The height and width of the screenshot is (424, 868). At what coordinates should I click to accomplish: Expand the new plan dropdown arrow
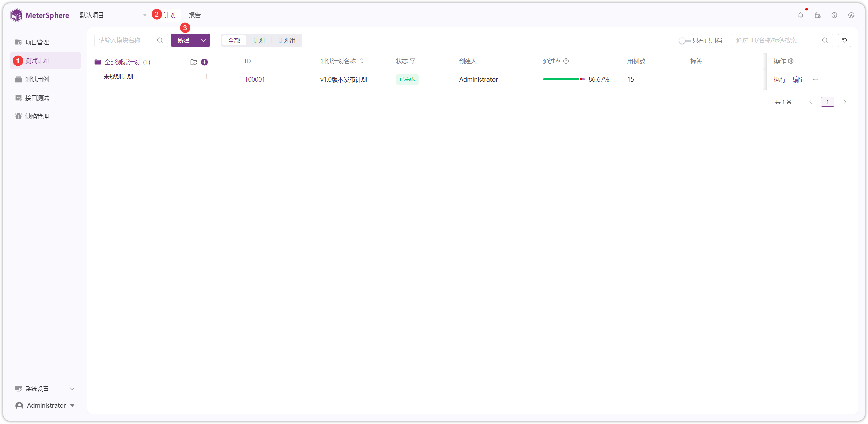point(203,40)
